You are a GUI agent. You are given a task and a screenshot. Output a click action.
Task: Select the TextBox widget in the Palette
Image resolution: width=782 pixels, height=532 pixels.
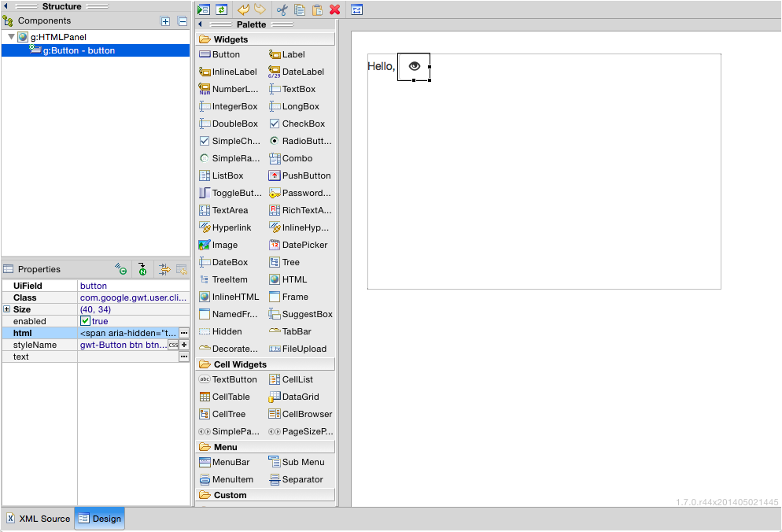(x=293, y=89)
